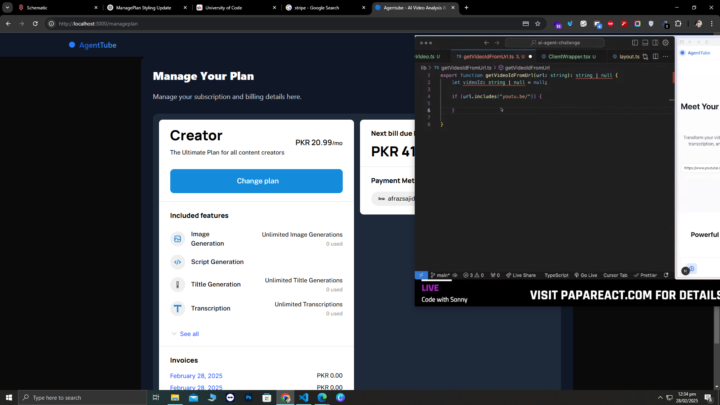
Task: Open the Chrome extensions puzzle icon
Action: point(678,24)
